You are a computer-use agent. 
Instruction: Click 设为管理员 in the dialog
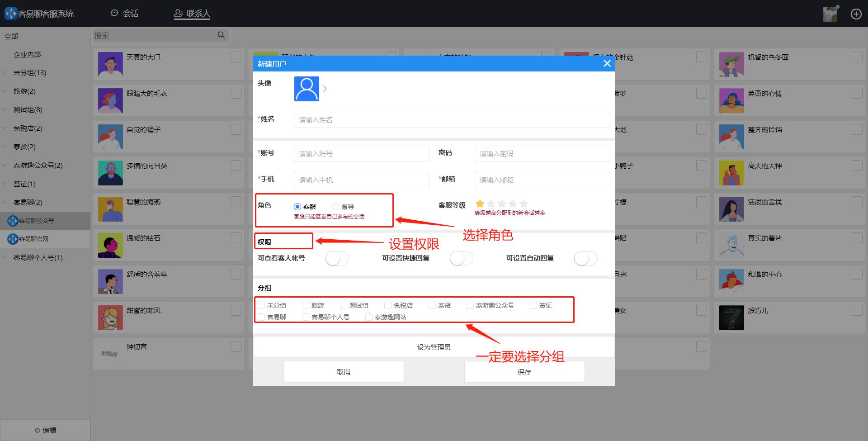click(x=433, y=346)
